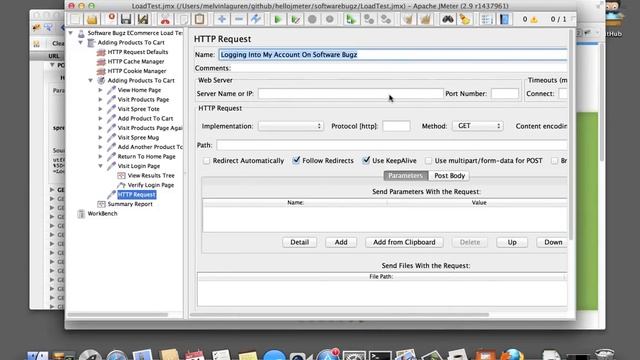The image size is (640, 360).
Task: Collapse the Software Bugz ECommerce root node
Action: point(71,33)
